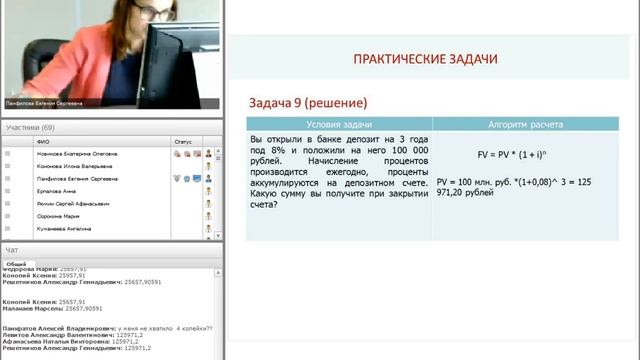Click the screen status icon for Новикова Екатерина

(197, 154)
